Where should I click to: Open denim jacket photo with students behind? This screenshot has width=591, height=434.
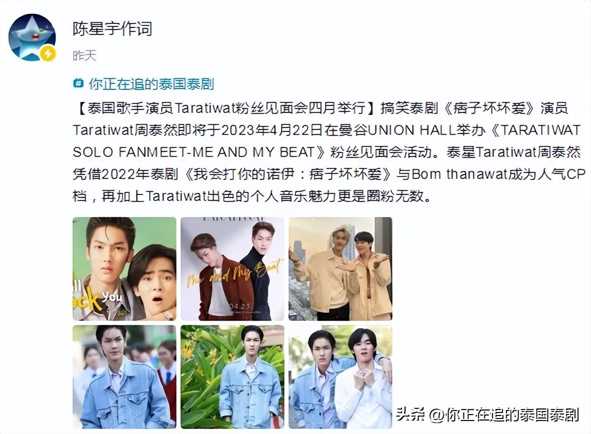(124, 377)
